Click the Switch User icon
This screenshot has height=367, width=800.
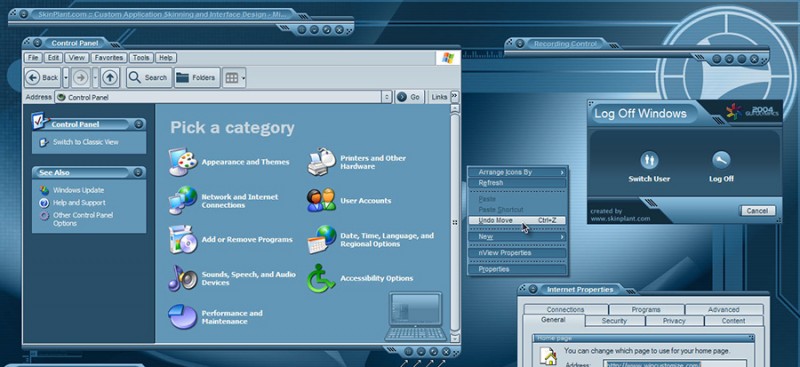click(x=649, y=160)
